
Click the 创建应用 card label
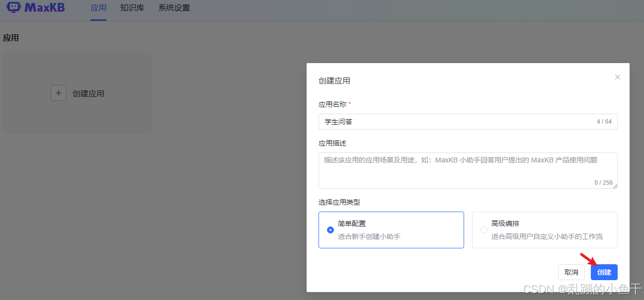(88, 93)
